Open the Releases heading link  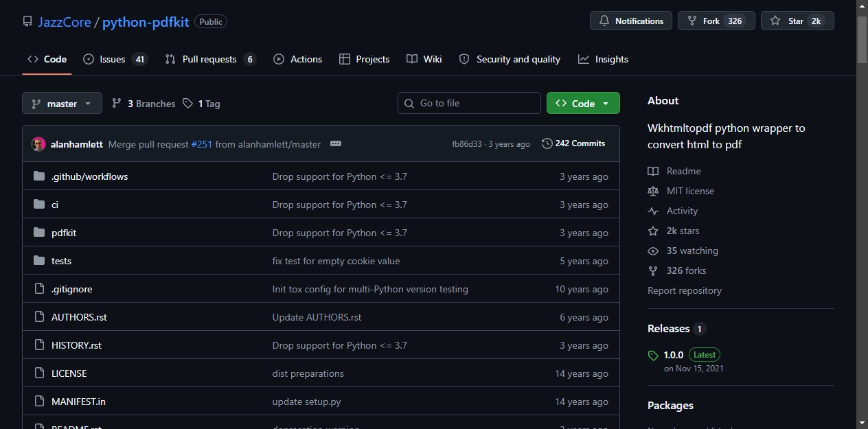click(676, 329)
